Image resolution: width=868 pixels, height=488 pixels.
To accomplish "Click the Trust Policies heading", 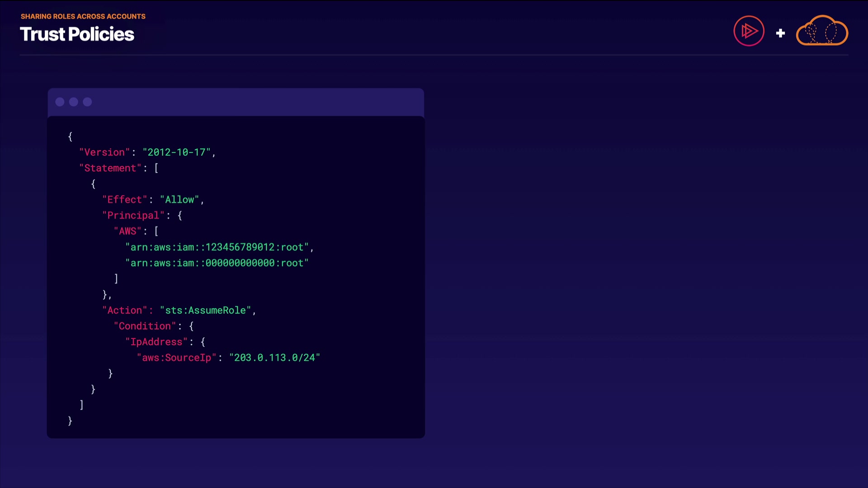I will pos(77,34).
